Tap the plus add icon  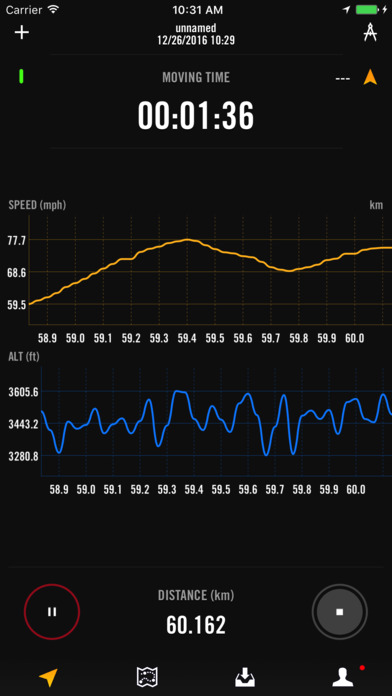[22, 32]
